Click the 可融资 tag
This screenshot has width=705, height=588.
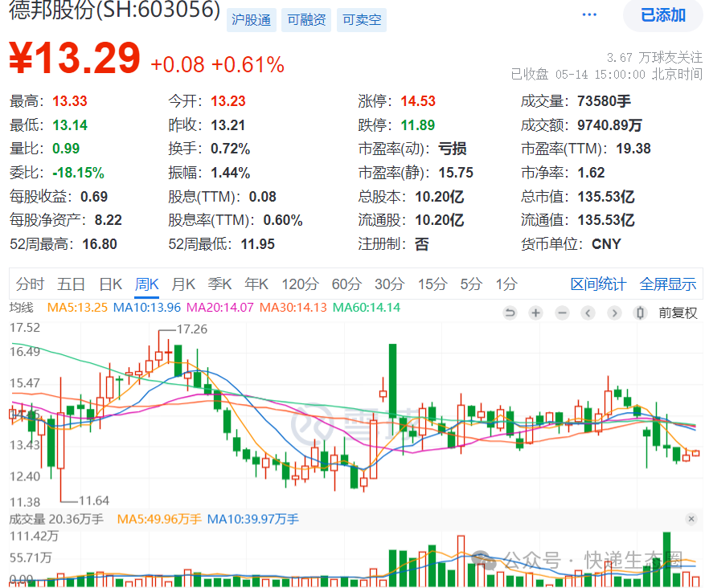click(306, 20)
